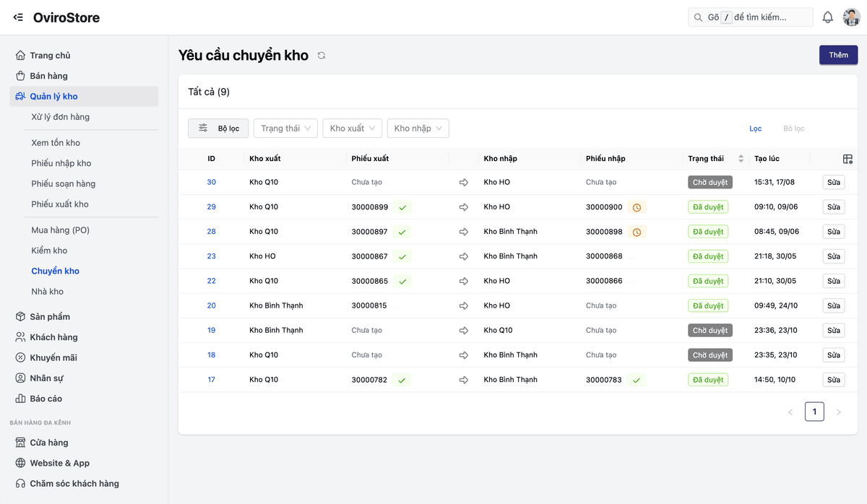Screen dimensions: 867x504
Task: Expand the Trạng thái filter dropdown
Action: (285, 129)
